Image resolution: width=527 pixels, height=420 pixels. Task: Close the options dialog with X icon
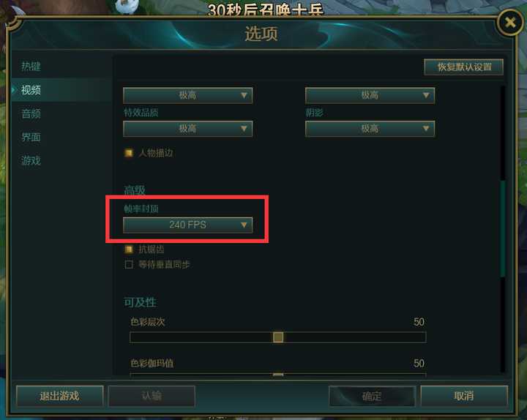[510, 23]
